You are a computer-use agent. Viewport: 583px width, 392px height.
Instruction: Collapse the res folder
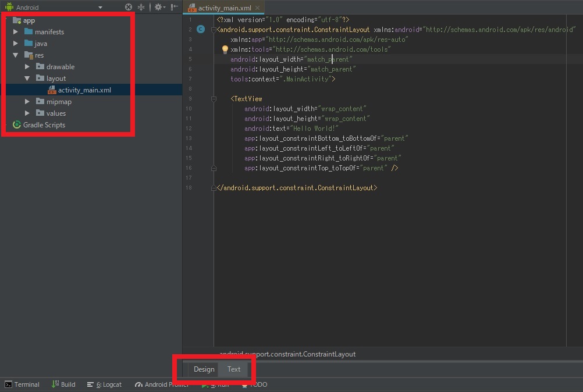(x=16, y=55)
